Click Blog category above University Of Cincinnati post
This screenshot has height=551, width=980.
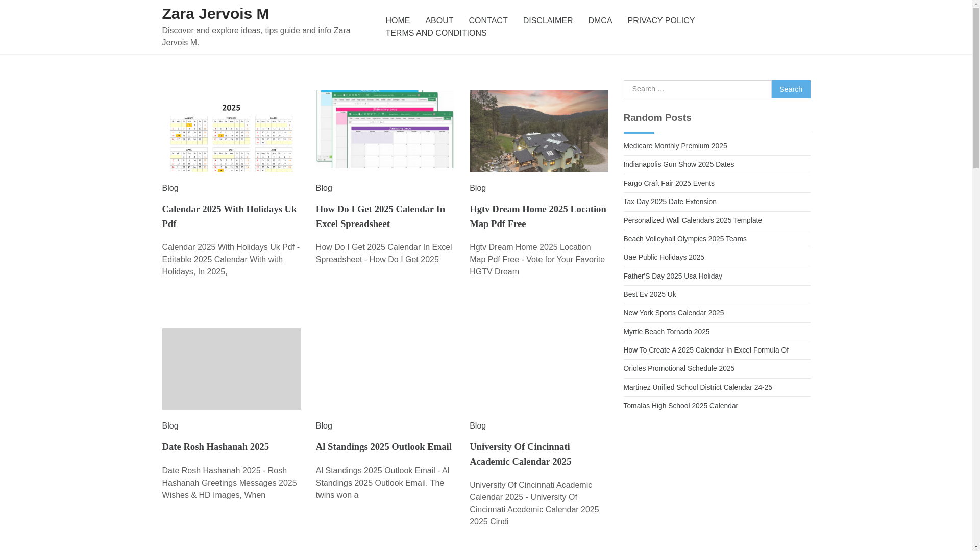[478, 426]
